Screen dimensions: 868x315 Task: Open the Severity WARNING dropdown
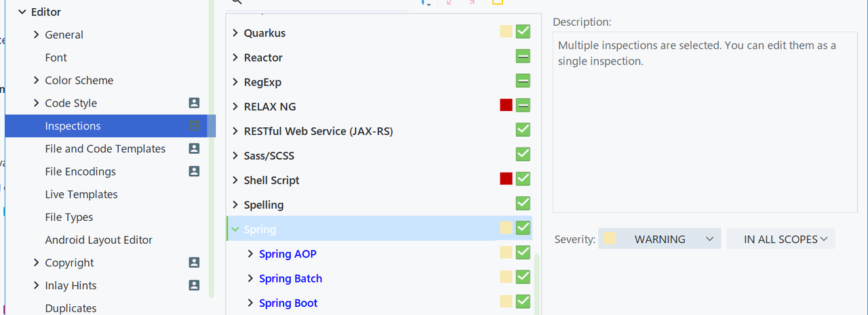(659, 239)
